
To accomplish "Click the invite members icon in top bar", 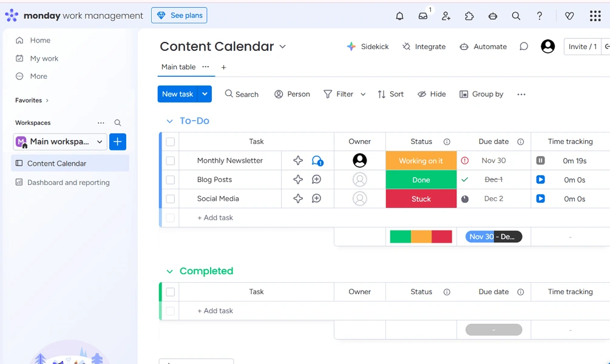I will pos(446,16).
